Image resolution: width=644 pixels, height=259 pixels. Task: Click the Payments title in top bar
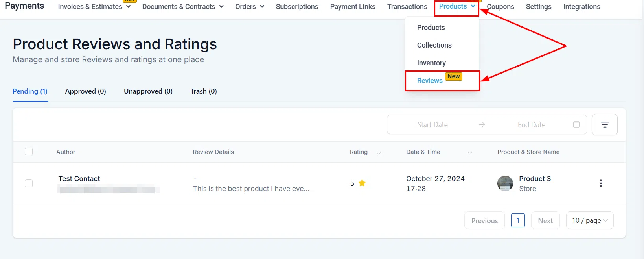[24, 6]
